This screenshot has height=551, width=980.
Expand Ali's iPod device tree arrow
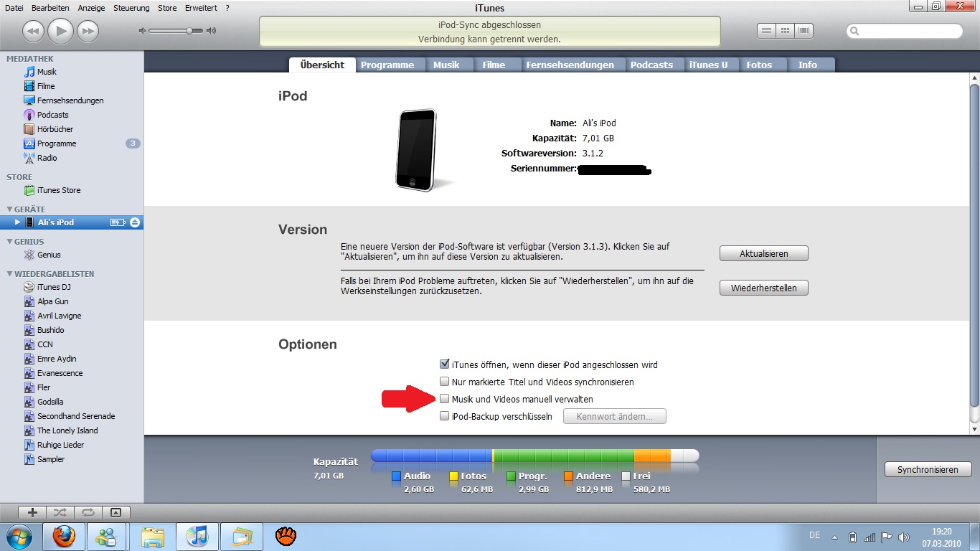pos(18,222)
